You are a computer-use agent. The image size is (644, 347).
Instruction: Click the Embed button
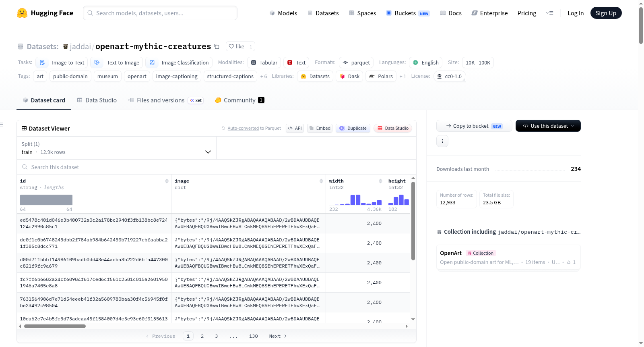(x=320, y=128)
